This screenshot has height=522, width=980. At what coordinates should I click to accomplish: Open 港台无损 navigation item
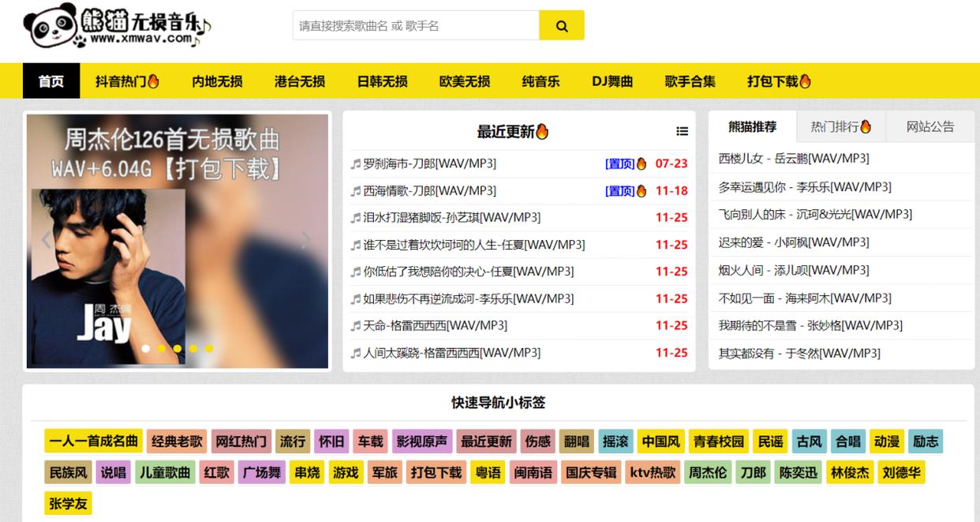pyautogui.click(x=300, y=81)
